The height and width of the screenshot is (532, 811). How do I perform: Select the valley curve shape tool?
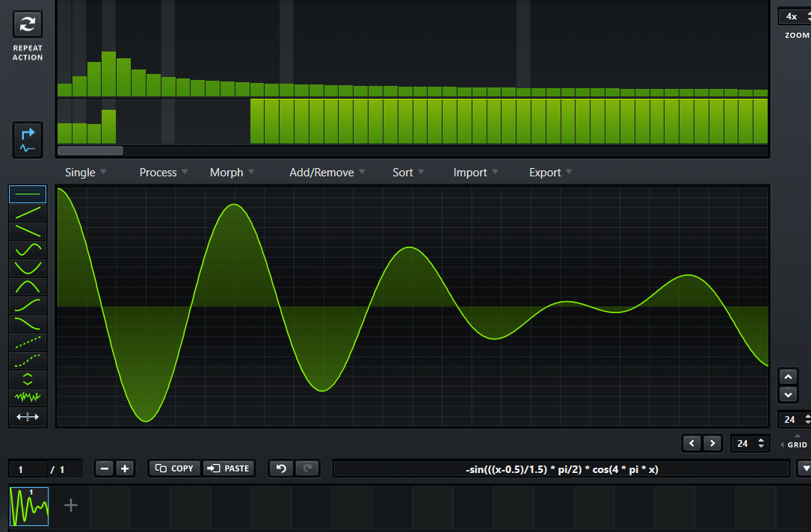[28, 267]
